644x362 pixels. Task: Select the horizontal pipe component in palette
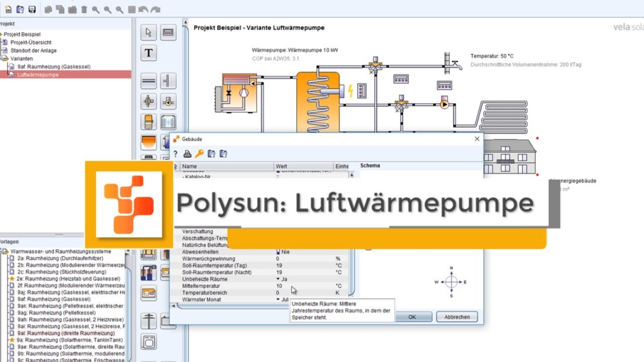[x=148, y=80]
